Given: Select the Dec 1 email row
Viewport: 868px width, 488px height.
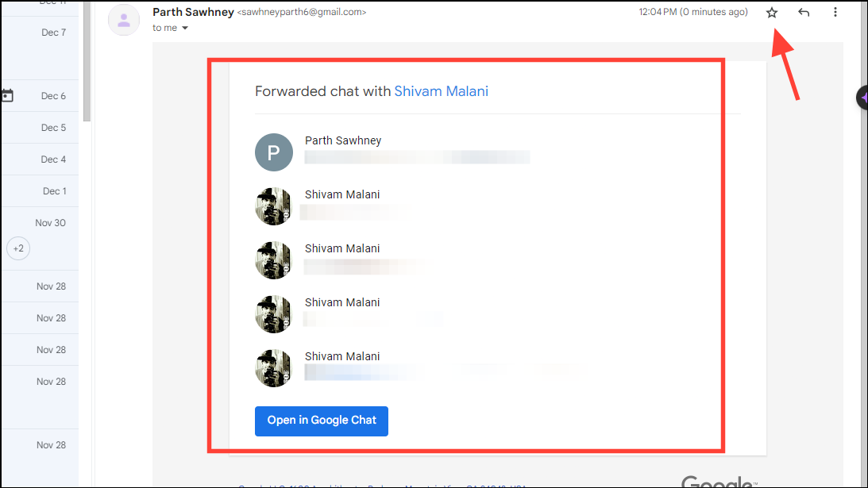Looking at the screenshot, I should tap(40, 191).
